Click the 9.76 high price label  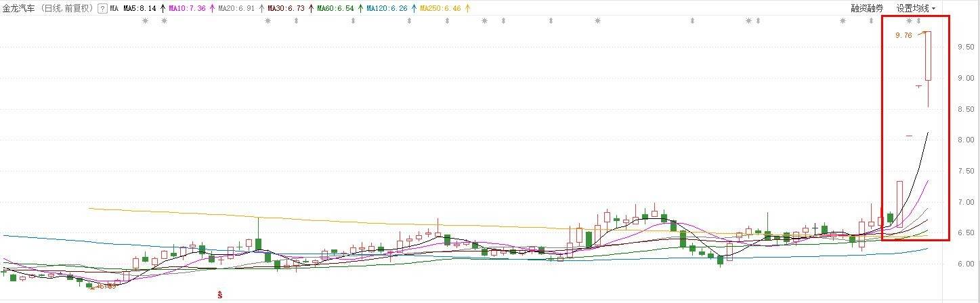click(903, 35)
